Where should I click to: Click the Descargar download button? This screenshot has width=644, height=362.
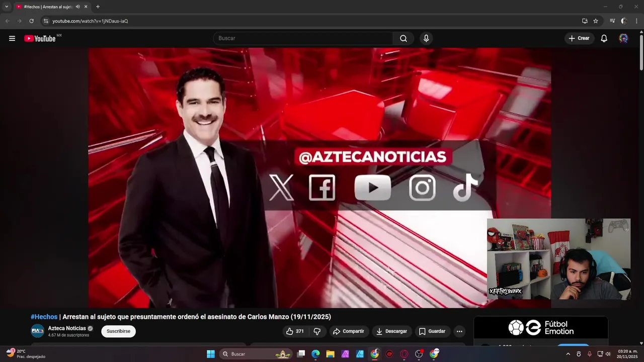click(x=391, y=331)
